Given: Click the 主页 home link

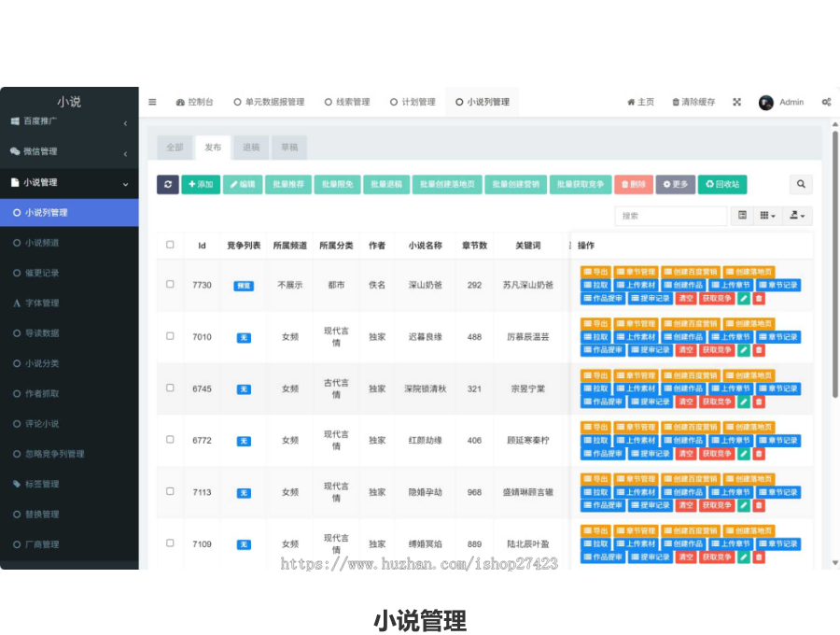Looking at the screenshot, I should (640, 102).
